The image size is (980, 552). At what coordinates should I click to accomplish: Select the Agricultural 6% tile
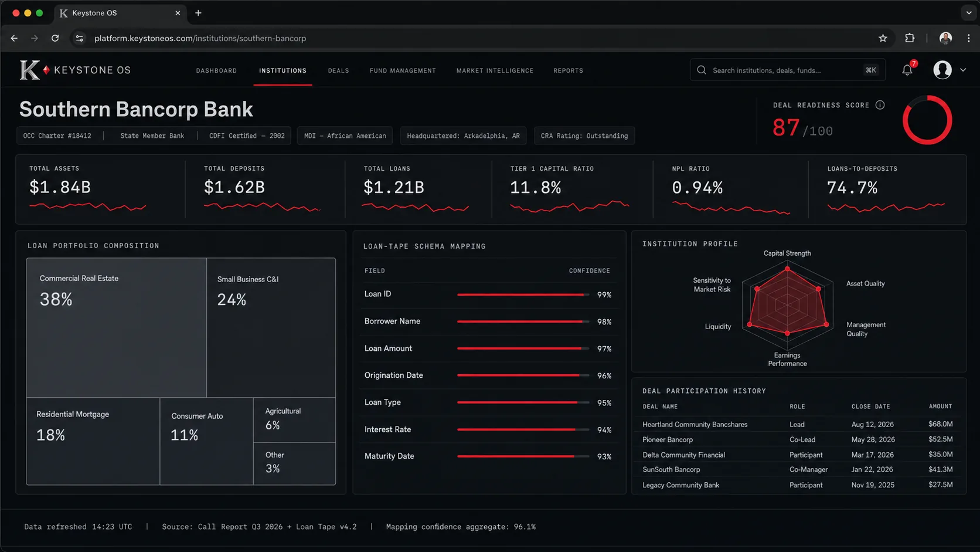[294, 420]
